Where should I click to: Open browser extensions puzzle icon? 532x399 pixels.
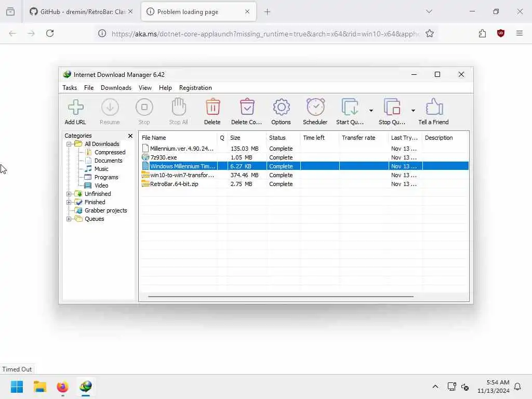pos(482,33)
